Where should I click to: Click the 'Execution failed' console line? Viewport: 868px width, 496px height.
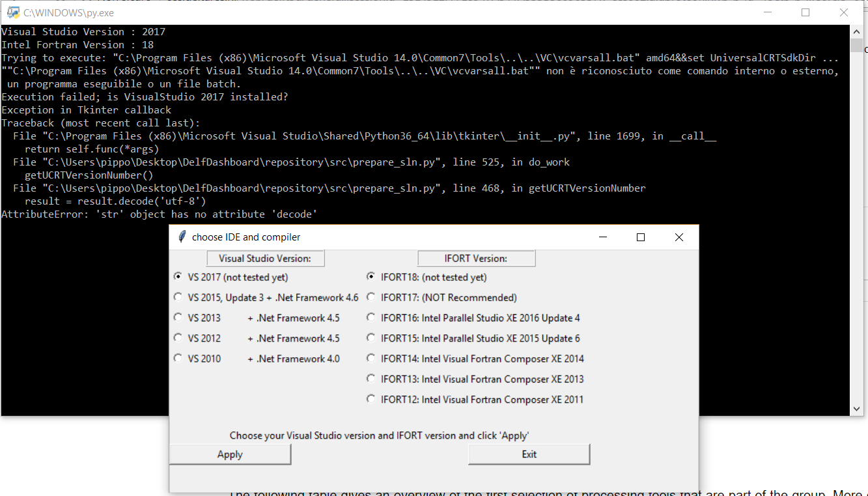click(145, 97)
